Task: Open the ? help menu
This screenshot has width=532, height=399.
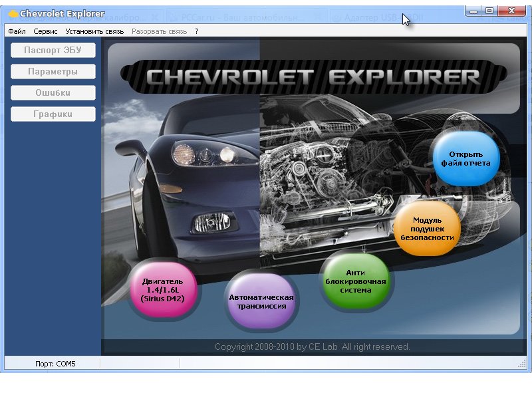Action: click(197, 31)
